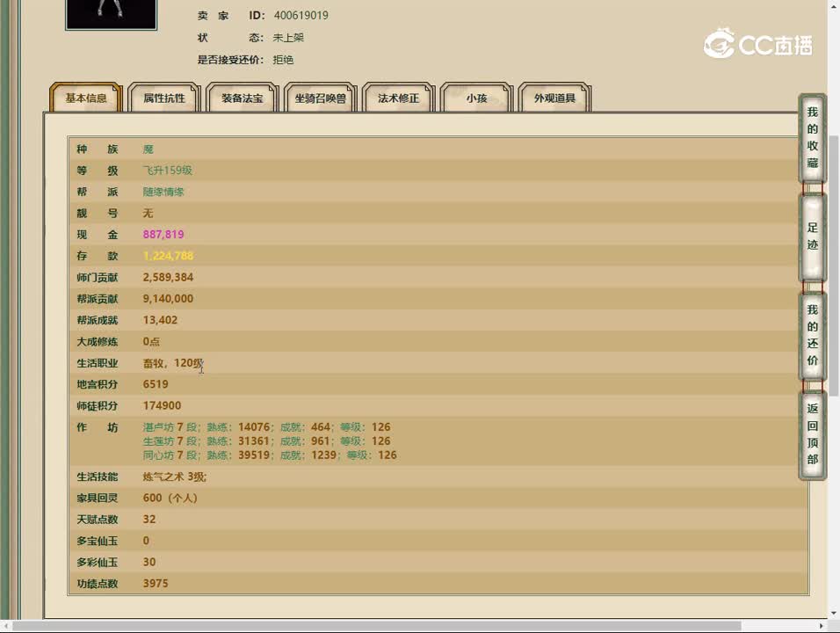840x633 pixels.
Task: Click the 大成修炼 value 0点
Action: point(151,341)
